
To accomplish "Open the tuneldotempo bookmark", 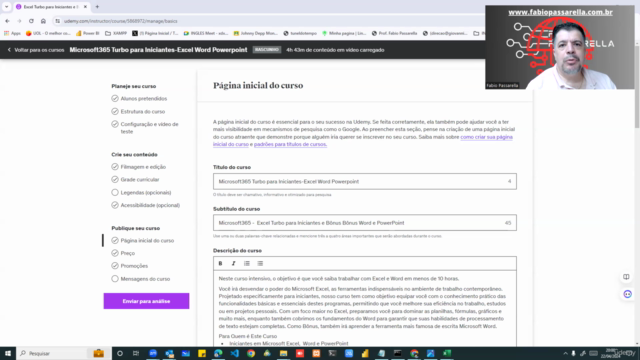I will (x=300, y=33).
